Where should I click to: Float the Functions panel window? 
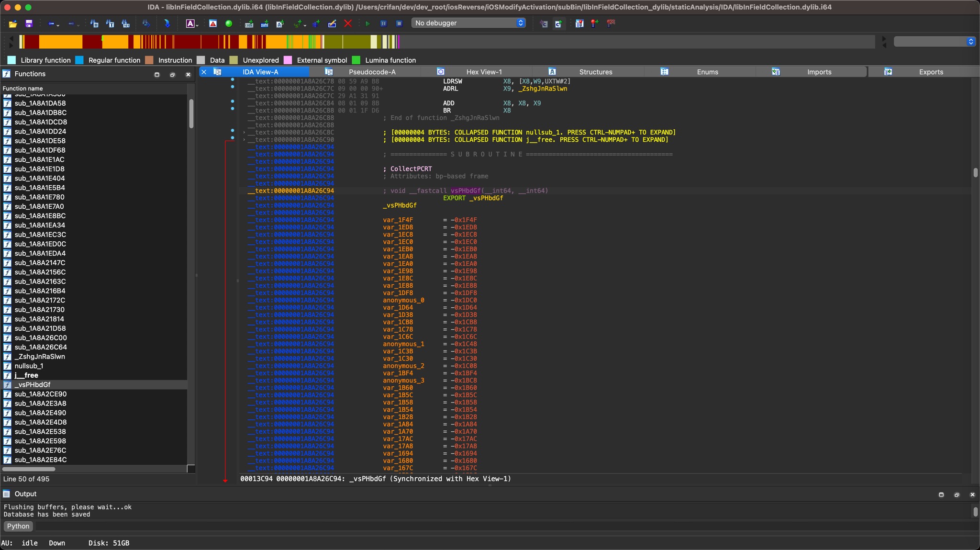[172, 74]
